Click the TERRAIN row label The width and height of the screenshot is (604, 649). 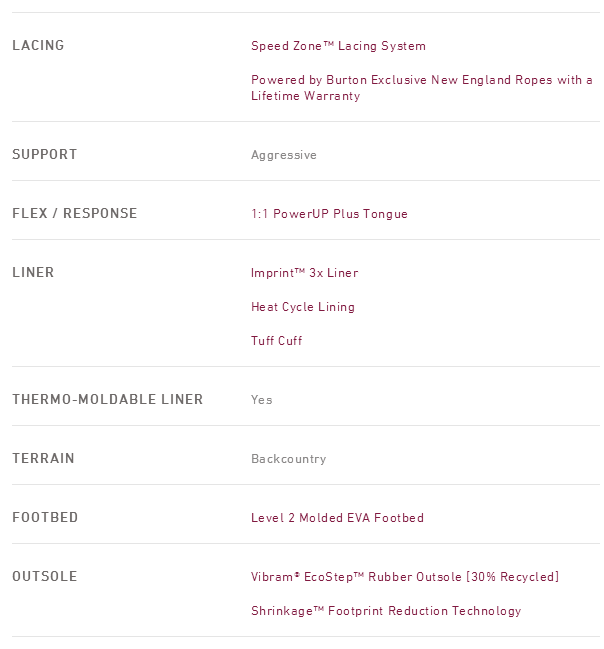[x=43, y=459]
